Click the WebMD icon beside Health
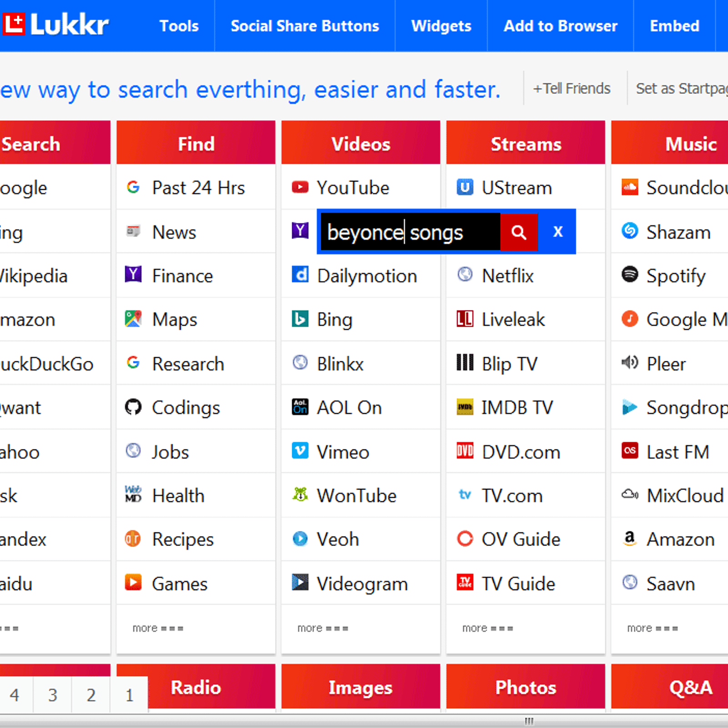 [x=133, y=494]
